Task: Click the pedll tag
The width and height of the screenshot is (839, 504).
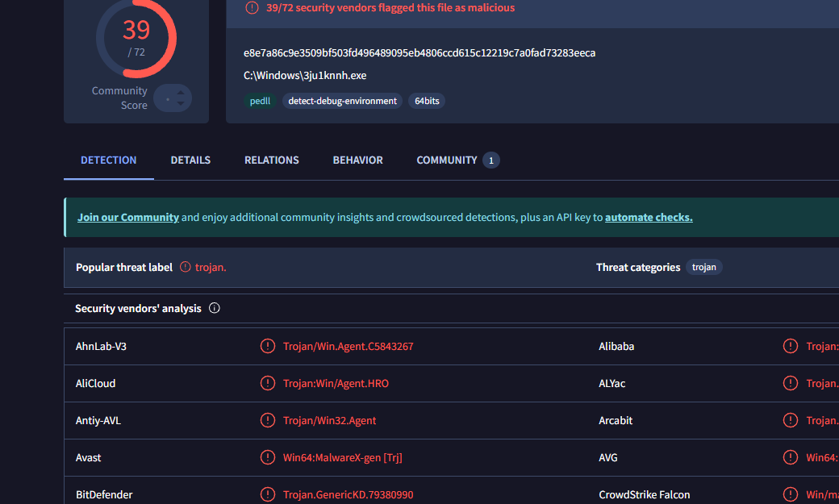Action: (x=260, y=101)
